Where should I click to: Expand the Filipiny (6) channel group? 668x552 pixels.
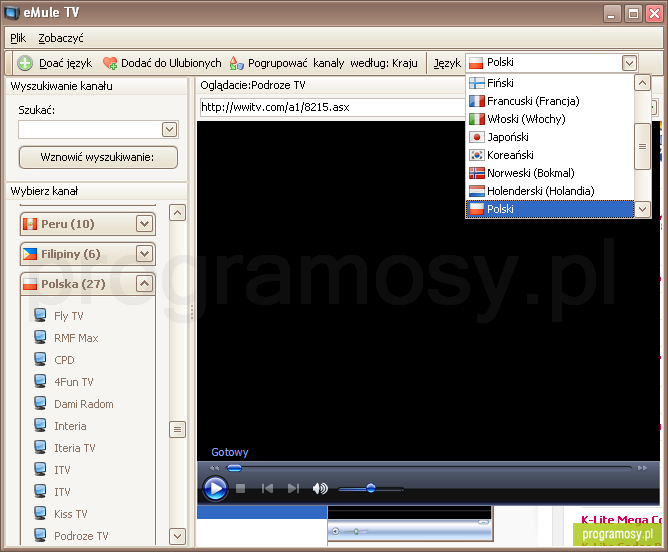point(144,254)
